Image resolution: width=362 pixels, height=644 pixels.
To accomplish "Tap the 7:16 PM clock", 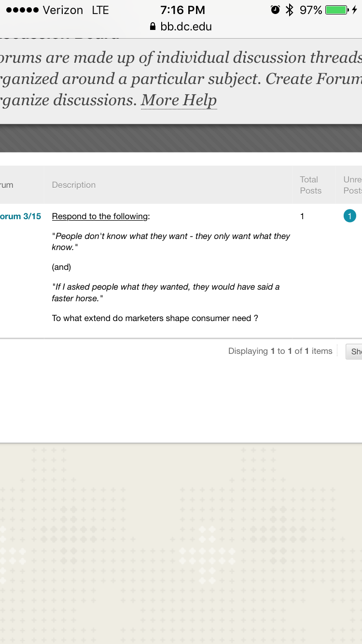I will tap(182, 10).
